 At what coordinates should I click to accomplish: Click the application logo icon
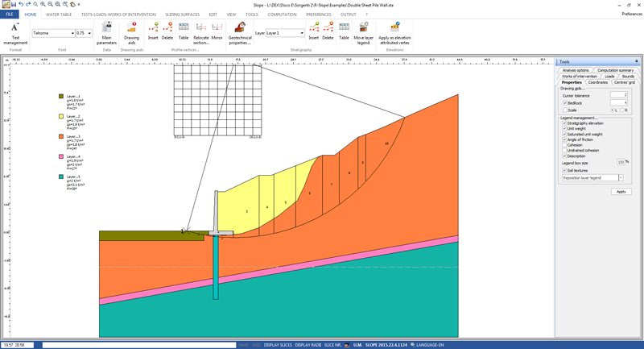pyautogui.click(x=6, y=5)
